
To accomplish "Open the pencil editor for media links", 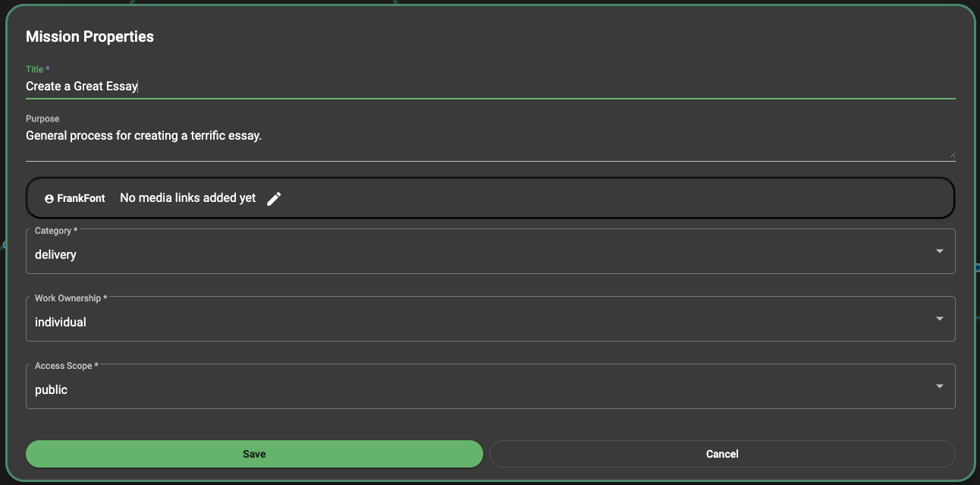I will [x=274, y=198].
